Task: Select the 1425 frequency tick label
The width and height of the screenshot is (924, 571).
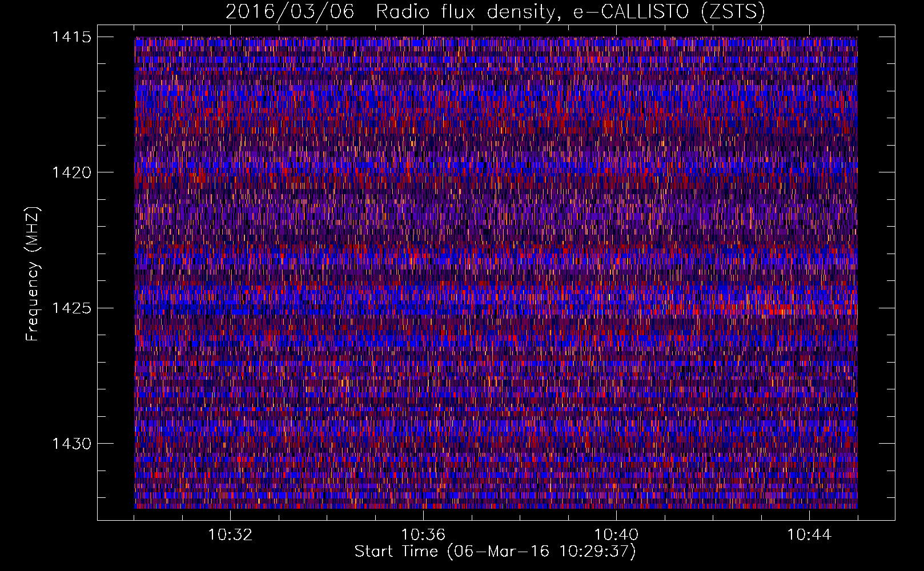Action: point(71,308)
